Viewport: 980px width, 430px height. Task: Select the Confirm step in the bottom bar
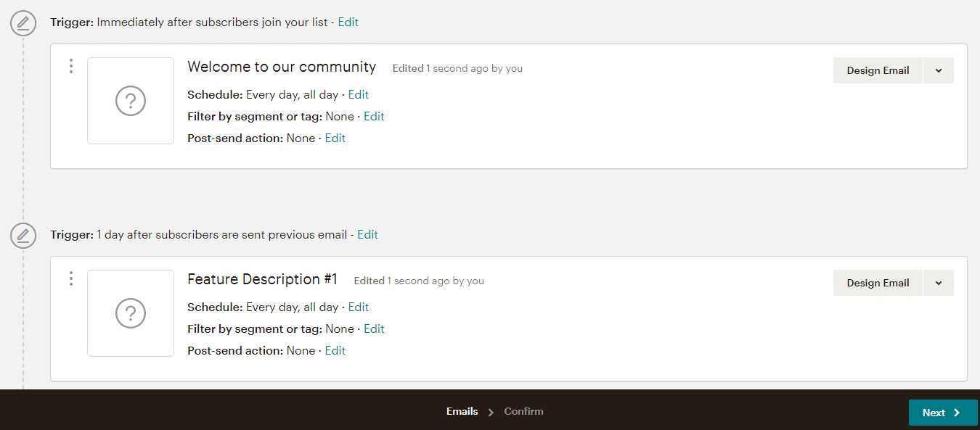(x=523, y=411)
